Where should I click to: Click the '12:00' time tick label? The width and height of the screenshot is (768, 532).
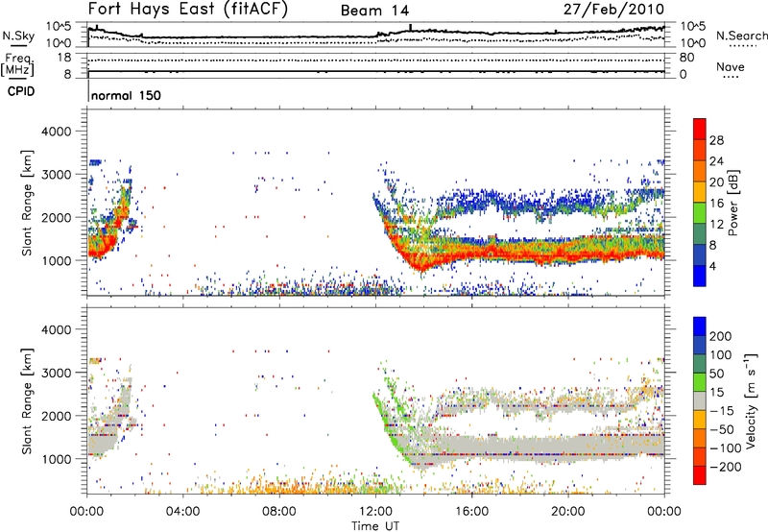(375, 512)
